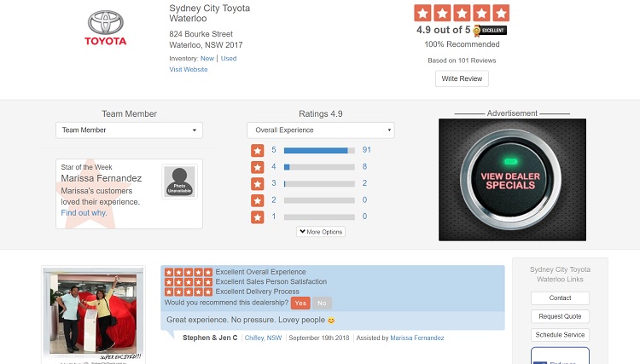This screenshot has width=640, height=364.
Task: Click the 3-star rating row icon
Action: coord(257,183)
